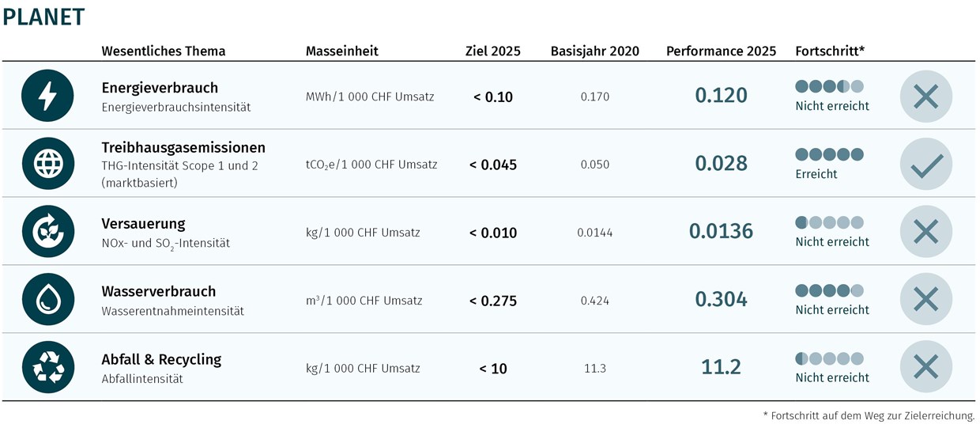
Task: Click the X mark in Energieverbrauch row
Action: [x=925, y=97]
